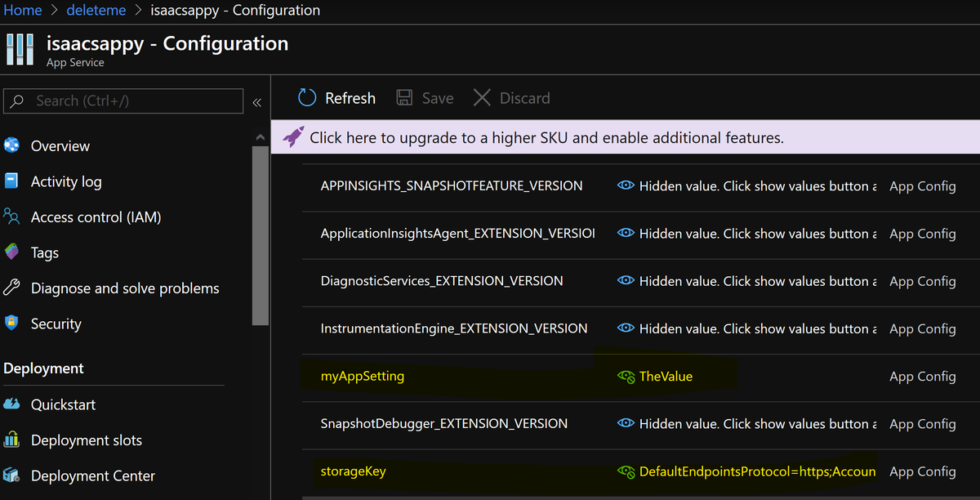
Task: Hide the myAppSetting value with eye icon
Action: [x=626, y=377]
